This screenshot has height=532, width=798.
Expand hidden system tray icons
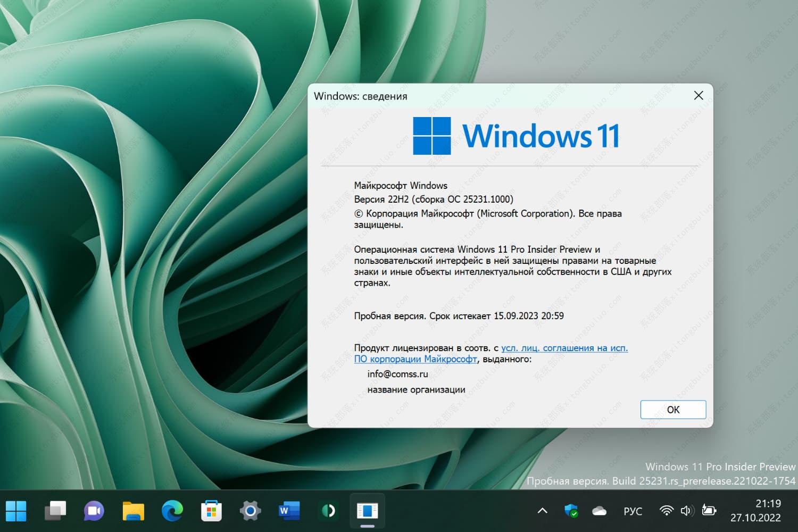(x=542, y=510)
